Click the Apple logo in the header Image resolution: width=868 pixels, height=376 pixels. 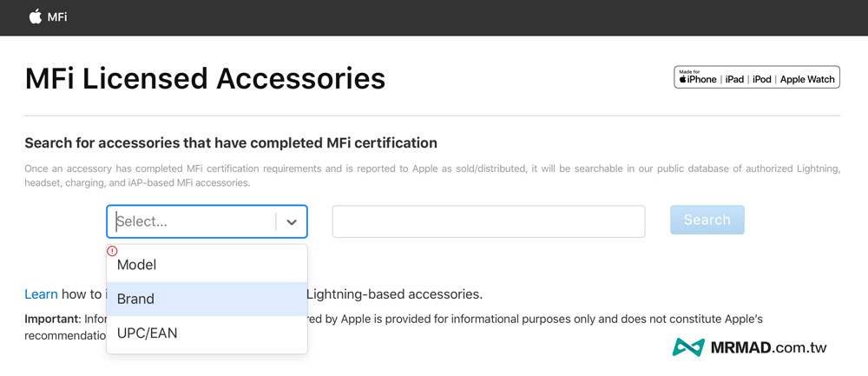pyautogui.click(x=36, y=16)
